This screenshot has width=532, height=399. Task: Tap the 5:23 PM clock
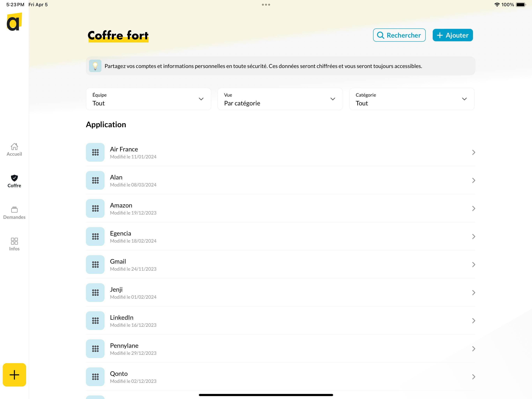point(15,4)
